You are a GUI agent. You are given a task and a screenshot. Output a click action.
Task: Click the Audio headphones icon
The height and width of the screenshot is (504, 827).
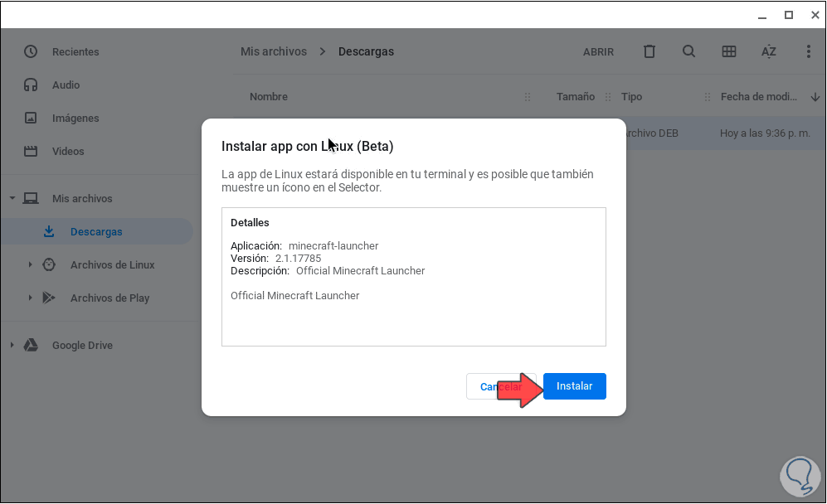click(x=31, y=85)
